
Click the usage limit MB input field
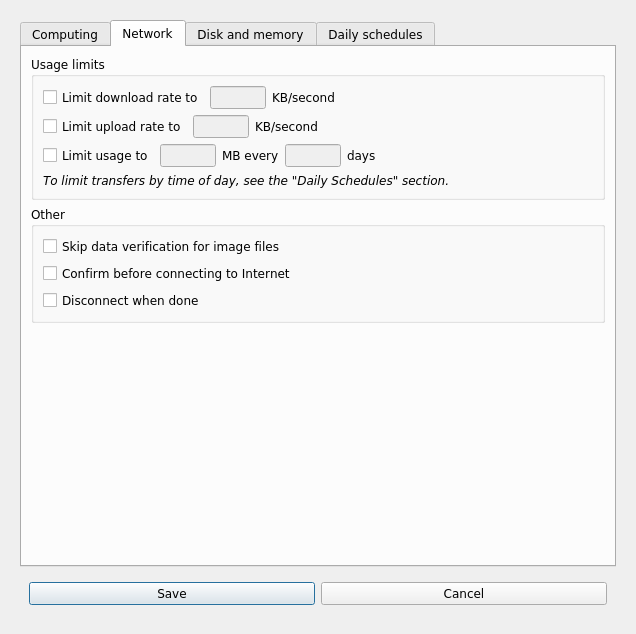tap(187, 155)
